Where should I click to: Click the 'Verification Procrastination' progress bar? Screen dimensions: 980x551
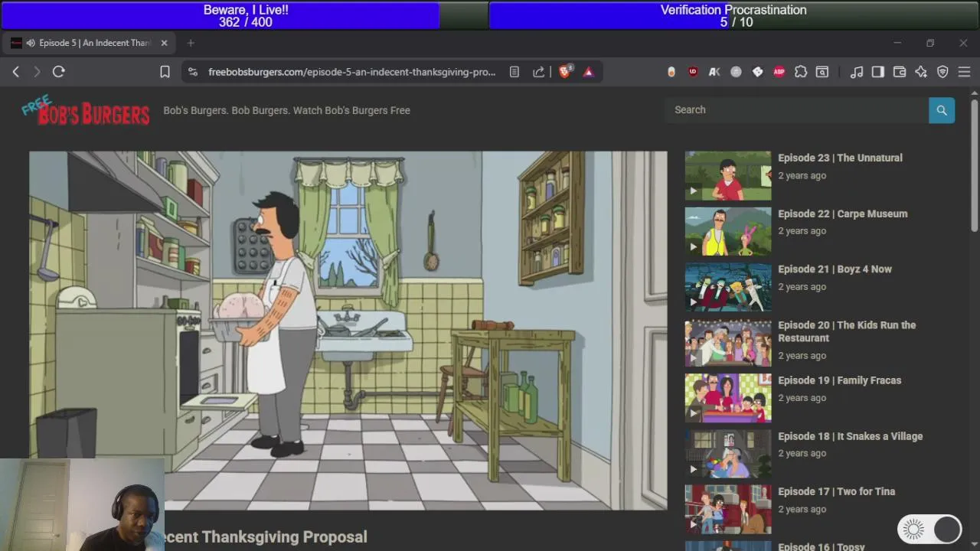(x=734, y=15)
